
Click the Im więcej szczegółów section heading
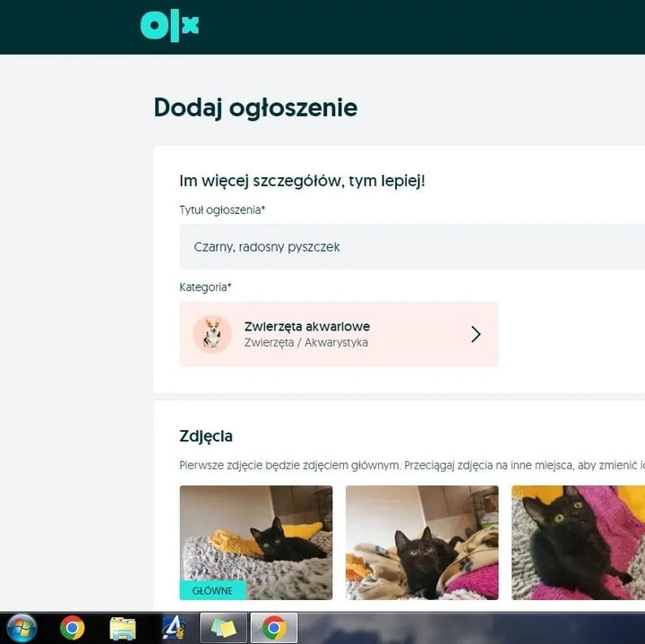302,181
